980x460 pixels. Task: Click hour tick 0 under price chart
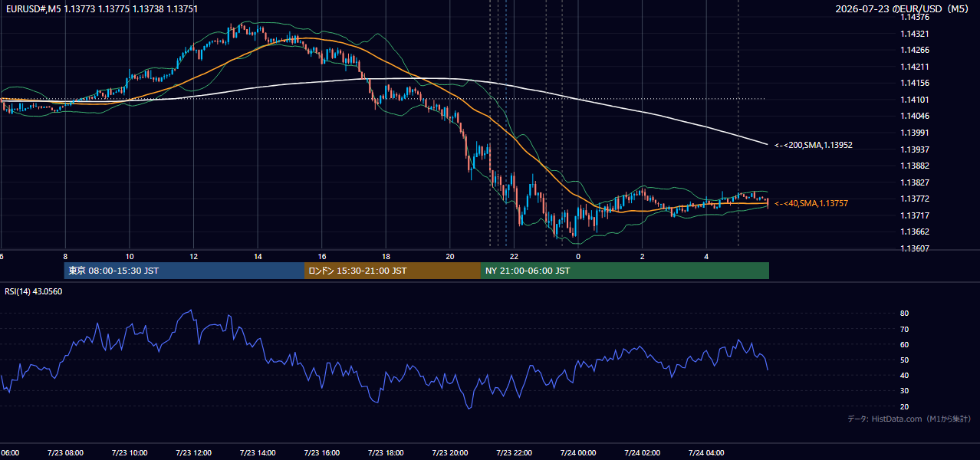578,257
